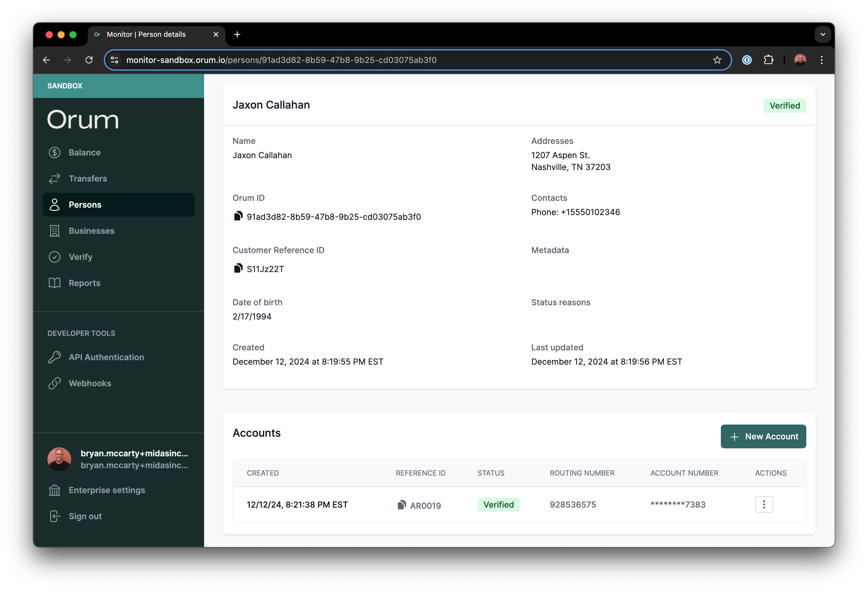Screen dimensions: 868x591
Task: Click Sign out in the sidebar
Action: [85, 516]
